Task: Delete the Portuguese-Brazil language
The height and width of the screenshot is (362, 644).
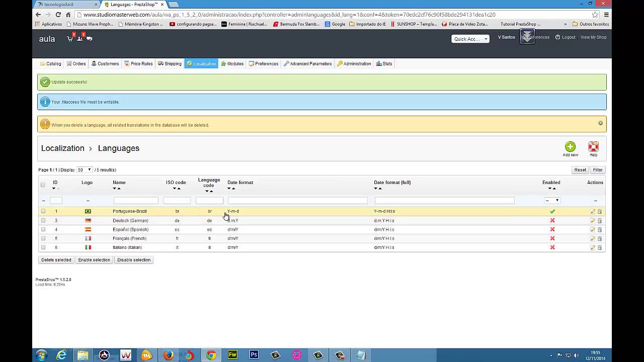Action: click(x=600, y=212)
